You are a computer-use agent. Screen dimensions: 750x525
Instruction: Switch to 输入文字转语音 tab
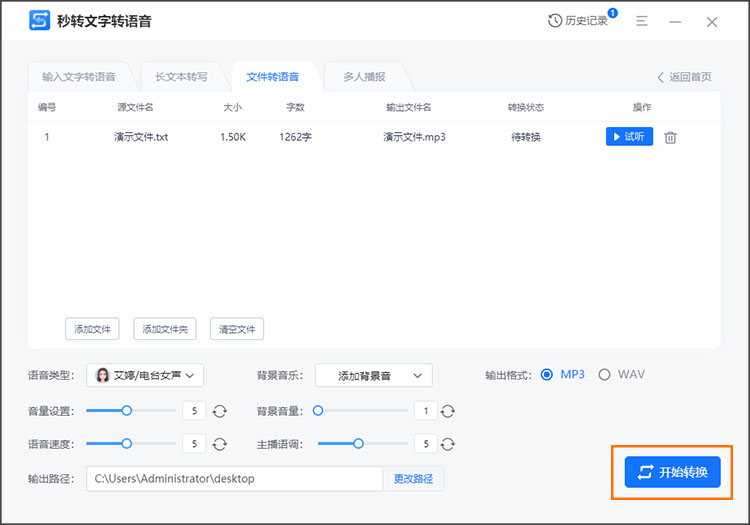coord(79,77)
